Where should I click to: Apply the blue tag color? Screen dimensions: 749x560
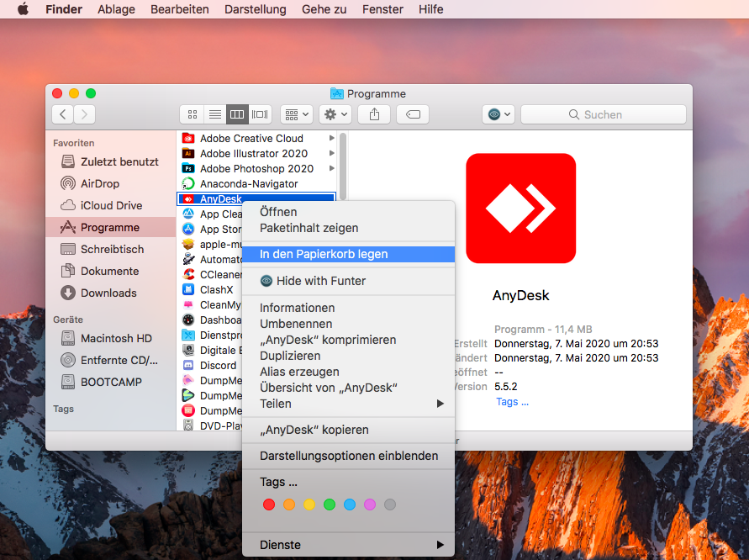(350, 505)
